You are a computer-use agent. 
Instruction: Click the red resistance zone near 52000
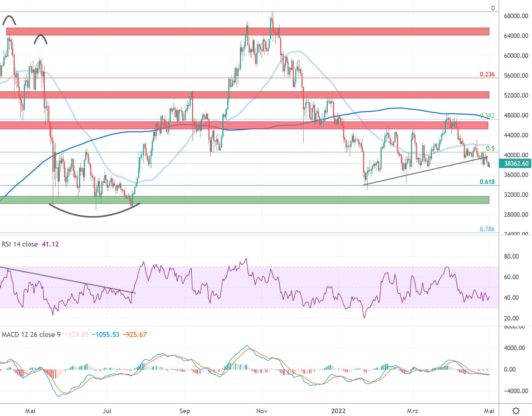(x=245, y=95)
